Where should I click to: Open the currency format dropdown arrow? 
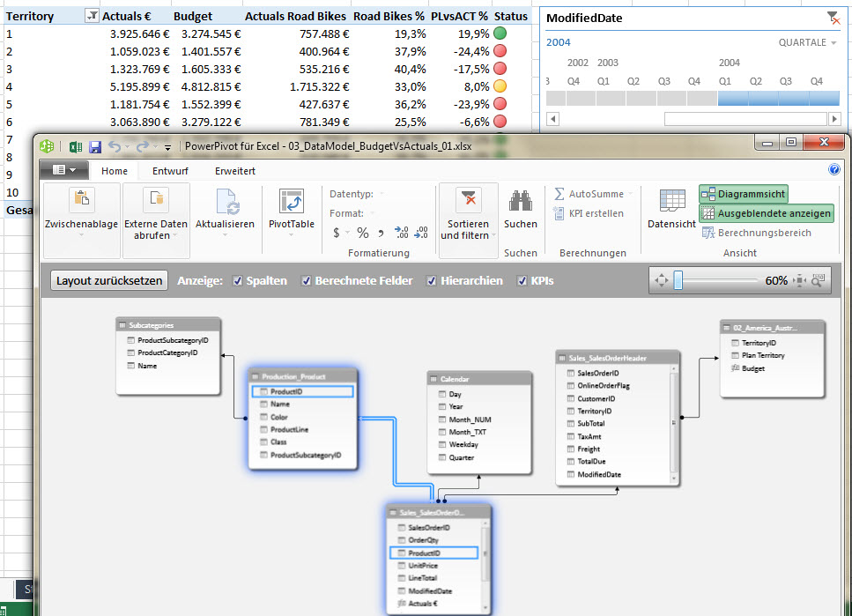(x=347, y=234)
